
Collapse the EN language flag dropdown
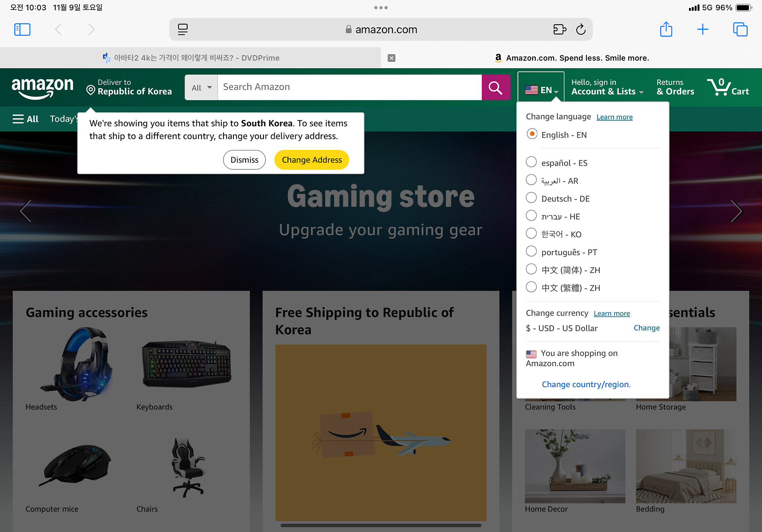pos(541,90)
